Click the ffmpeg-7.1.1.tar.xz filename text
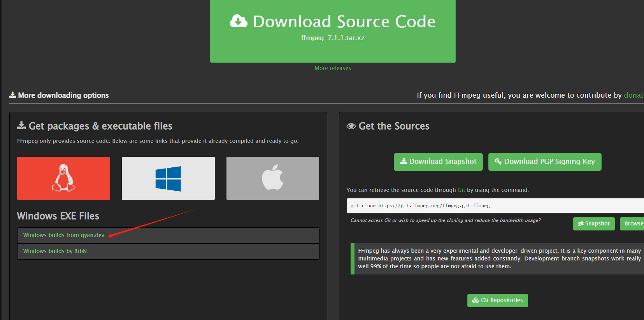This screenshot has height=320, width=644. [x=333, y=38]
